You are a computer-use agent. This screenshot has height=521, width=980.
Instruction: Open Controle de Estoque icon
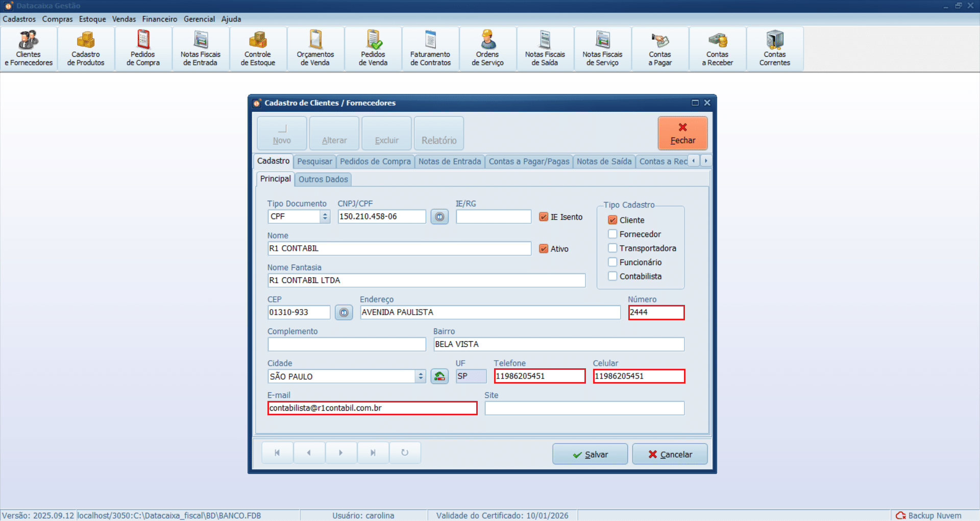coord(258,49)
